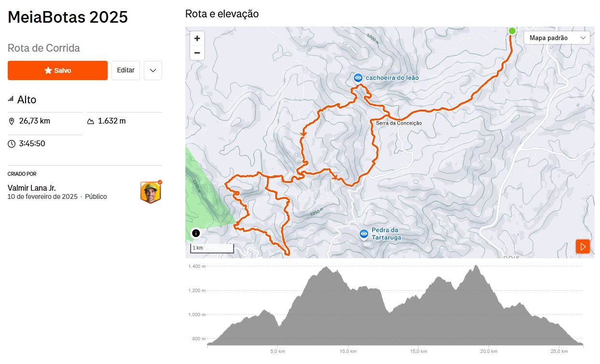This screenshot has height=364, width=600.
Task: Click the Editar button
Action: point(126,70)
